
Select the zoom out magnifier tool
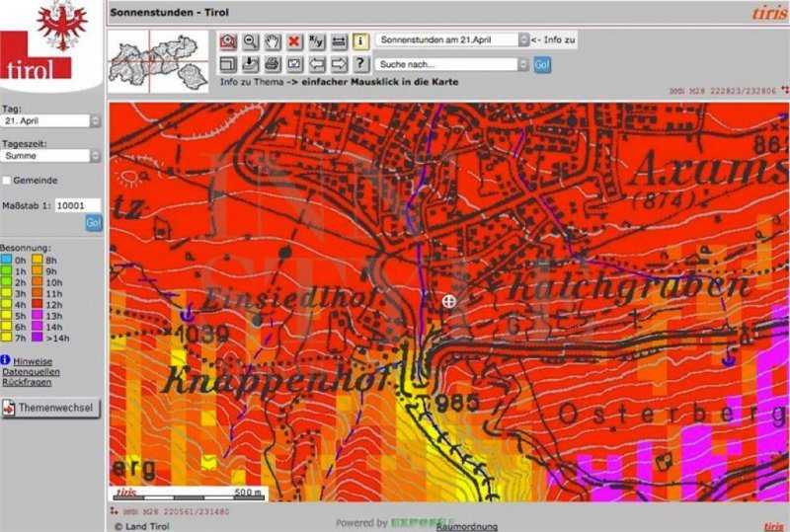(x=250, y=41)
